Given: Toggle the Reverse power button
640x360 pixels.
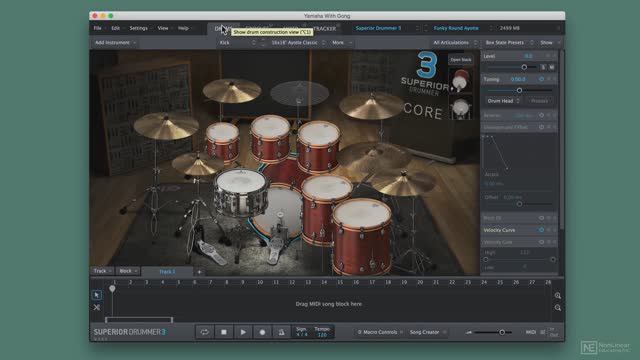Looking at the screenshot, I should 541,116.
